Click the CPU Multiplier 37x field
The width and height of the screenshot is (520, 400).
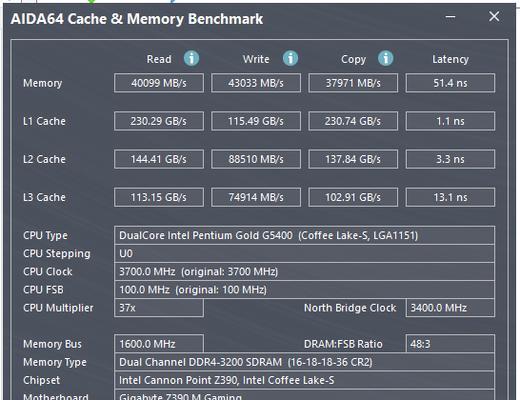[x=159, y=308]
